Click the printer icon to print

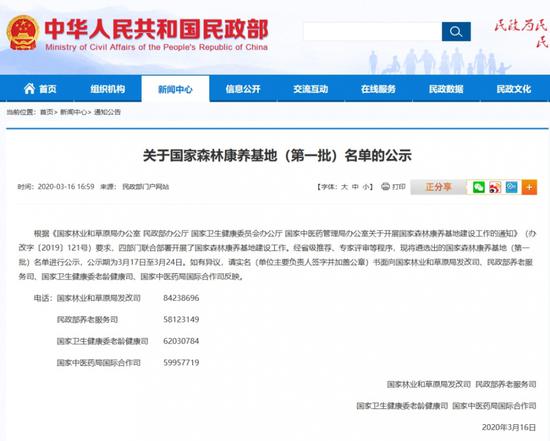point(385,187)
